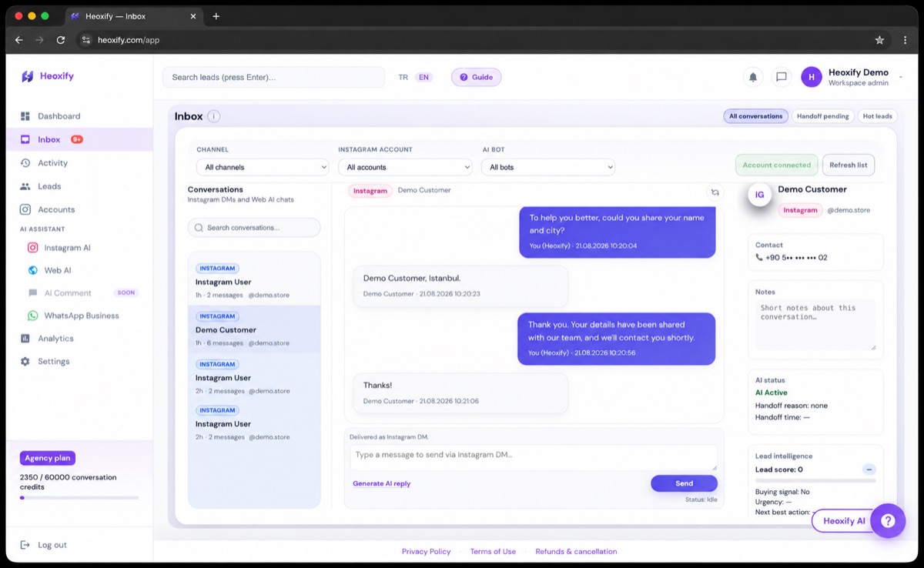Open the AI Bot dropdown

pyautogui.click(x=548, y=167)
